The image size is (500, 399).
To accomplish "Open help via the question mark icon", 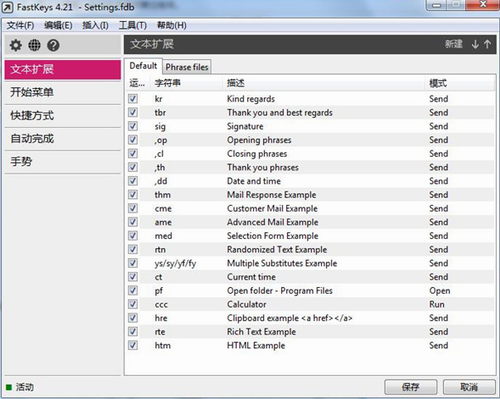I will point(53,45).
